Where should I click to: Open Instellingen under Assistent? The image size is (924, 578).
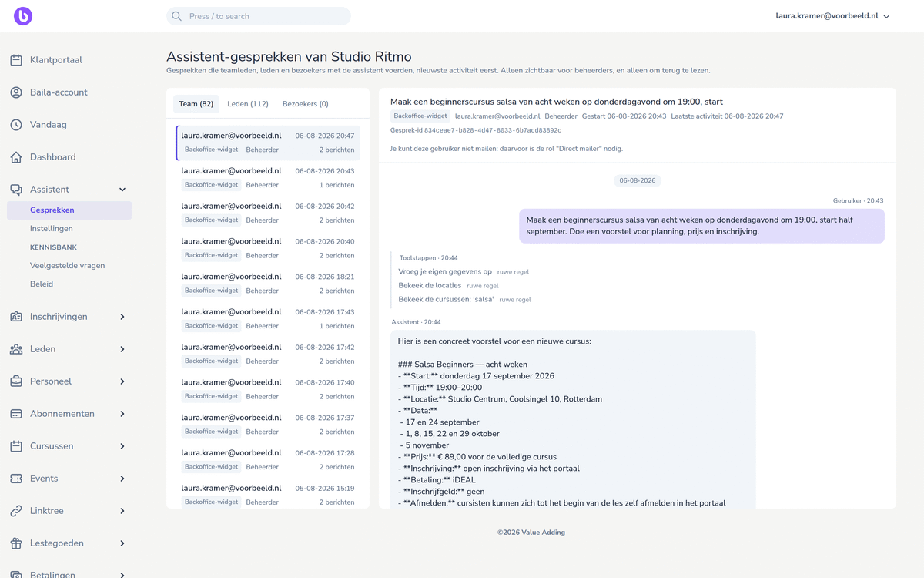(x=52, y=229)
